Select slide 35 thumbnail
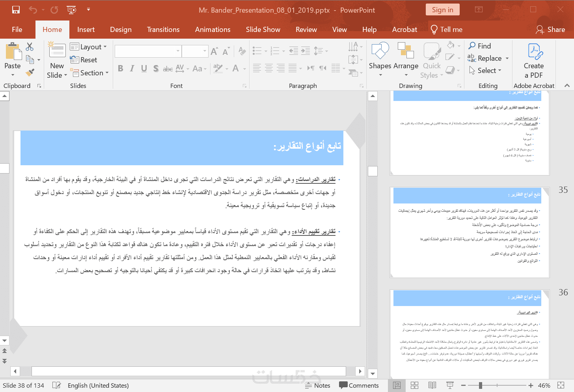This screenshot has width=574, height=392. 470,232
